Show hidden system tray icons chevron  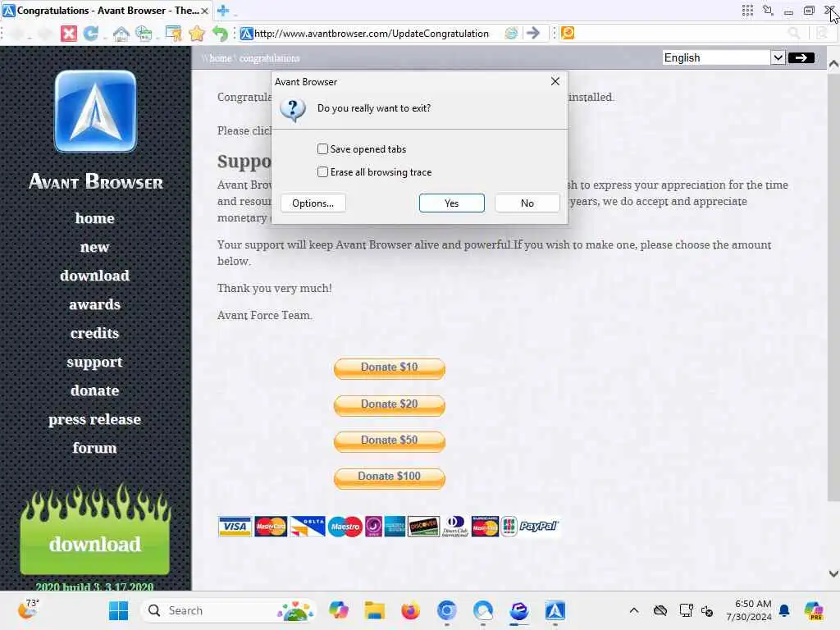tap(634, 610)
